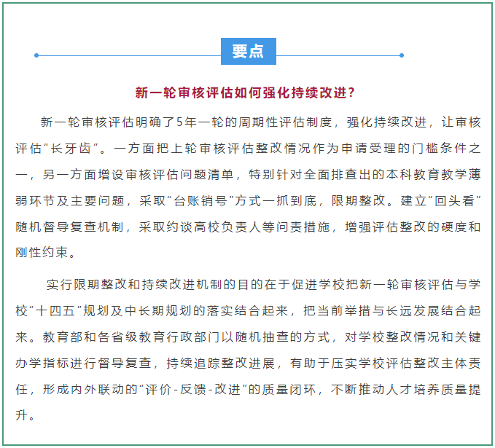Click the blue dot right of 要点

pos(402,55)
